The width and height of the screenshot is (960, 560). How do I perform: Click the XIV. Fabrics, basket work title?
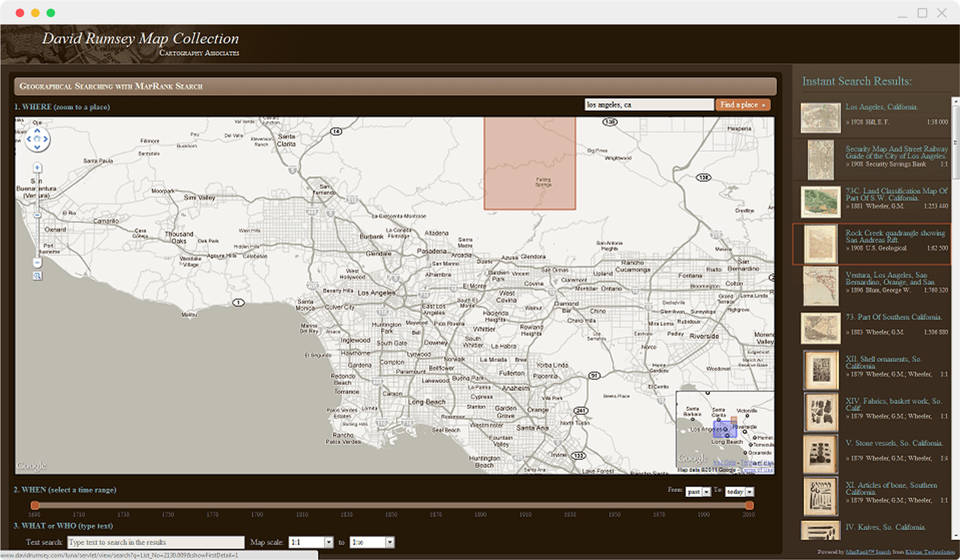(893, 404)
